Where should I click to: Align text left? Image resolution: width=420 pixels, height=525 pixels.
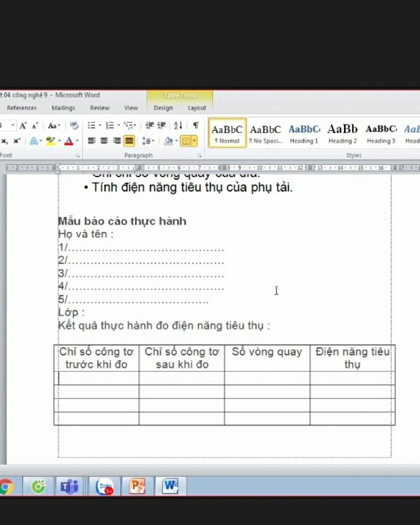pos(92,141)
